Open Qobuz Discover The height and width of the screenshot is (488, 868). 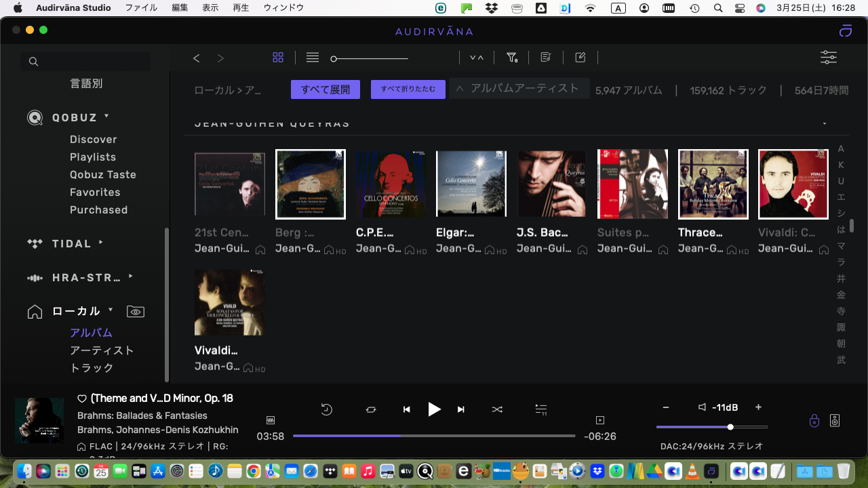[94, 139]
